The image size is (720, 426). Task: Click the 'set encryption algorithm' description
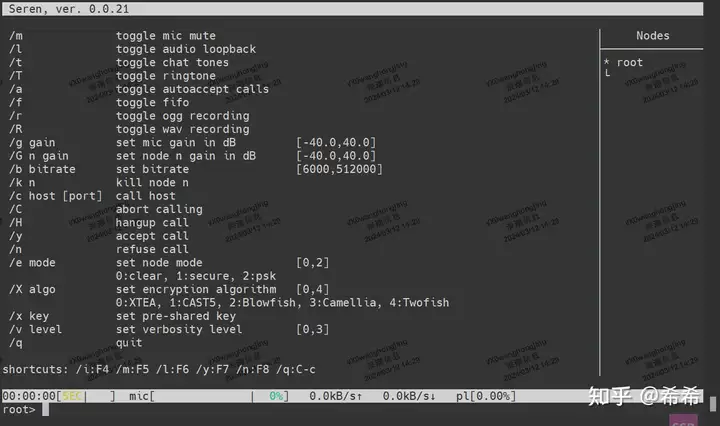point(196,289)
